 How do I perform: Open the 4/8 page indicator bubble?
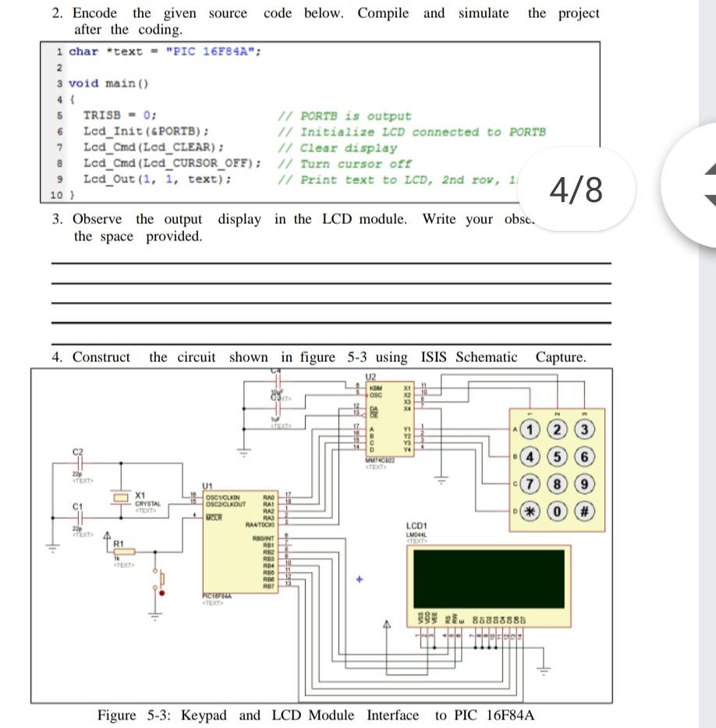[x=579, y=187]
